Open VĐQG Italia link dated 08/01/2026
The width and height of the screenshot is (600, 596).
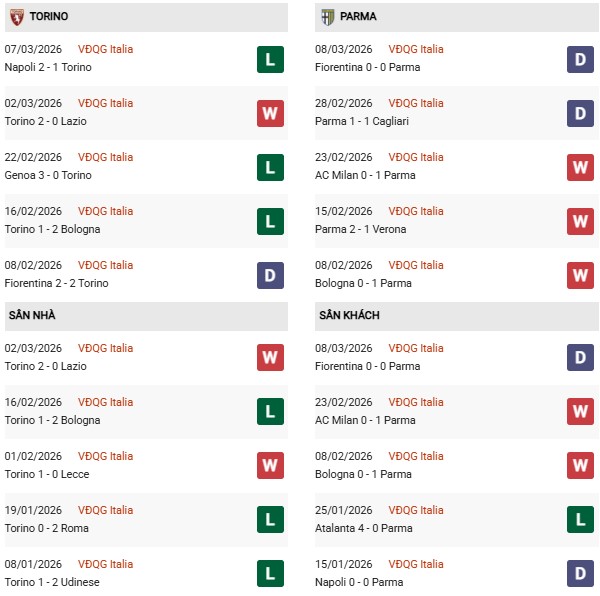[105, 564]
